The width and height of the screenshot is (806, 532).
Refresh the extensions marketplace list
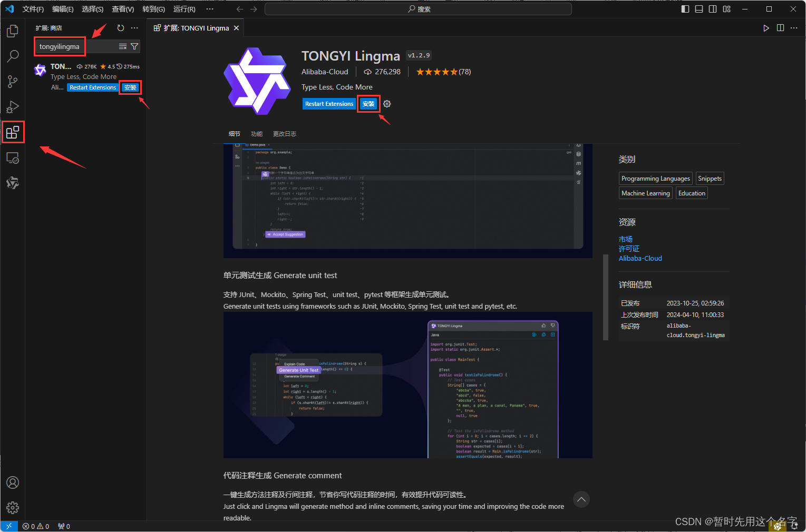pyautogui.click(x=121, y=28)
